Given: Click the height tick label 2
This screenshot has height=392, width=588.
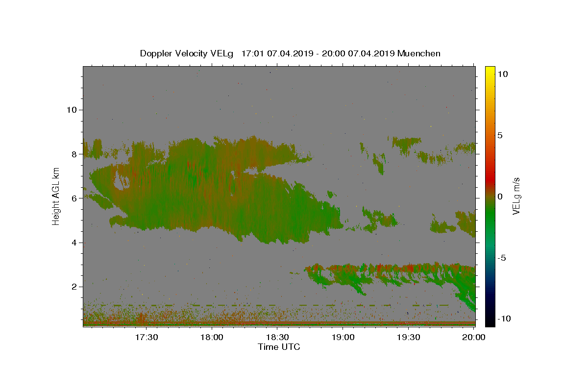Looking at the screenshot, I should [x=73, y=287].
